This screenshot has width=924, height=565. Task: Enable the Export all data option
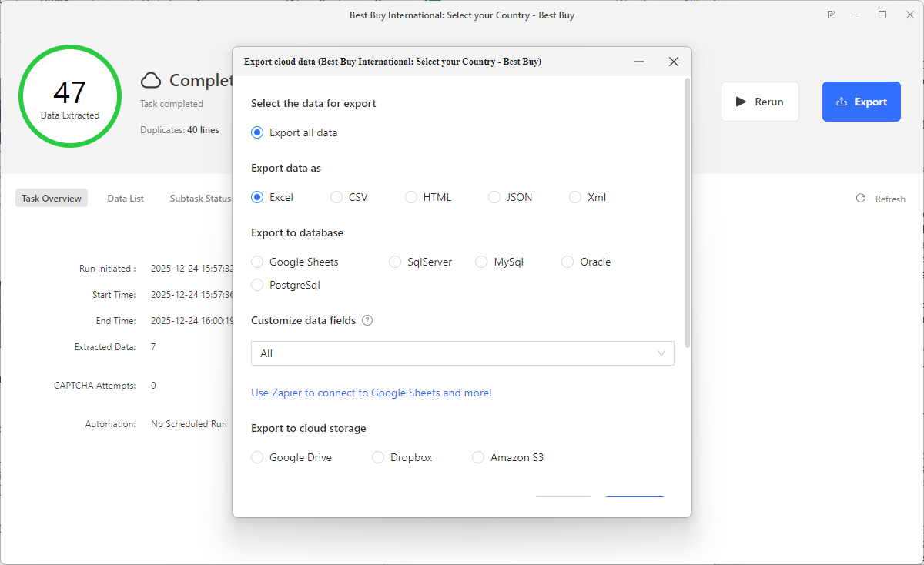(x=256, y=132)
